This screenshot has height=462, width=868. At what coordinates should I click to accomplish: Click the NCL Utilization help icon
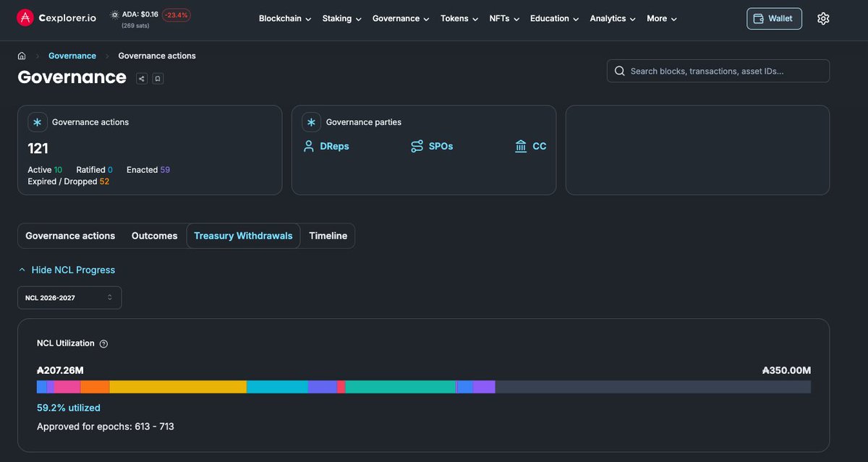(103, 344)
